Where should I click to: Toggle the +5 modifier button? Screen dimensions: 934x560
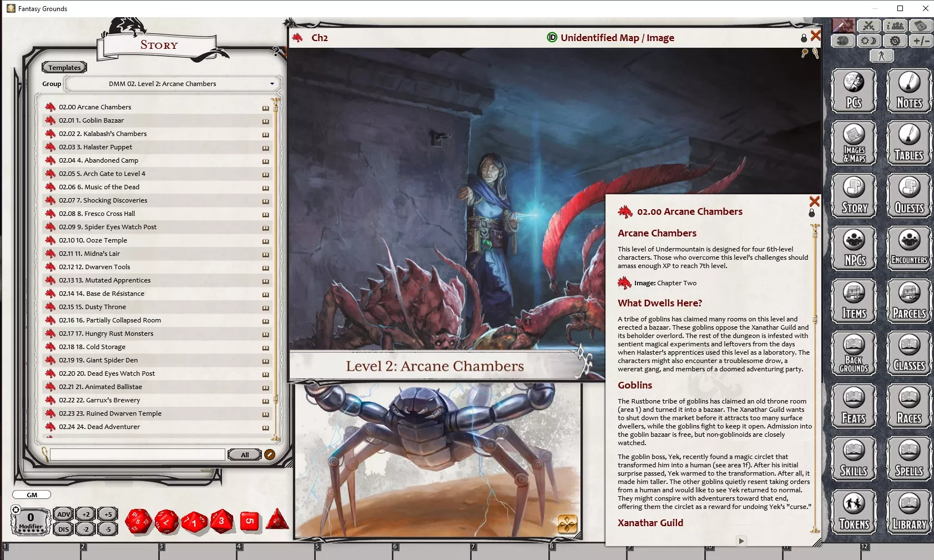pyautogui.click(x=108, y=514)
